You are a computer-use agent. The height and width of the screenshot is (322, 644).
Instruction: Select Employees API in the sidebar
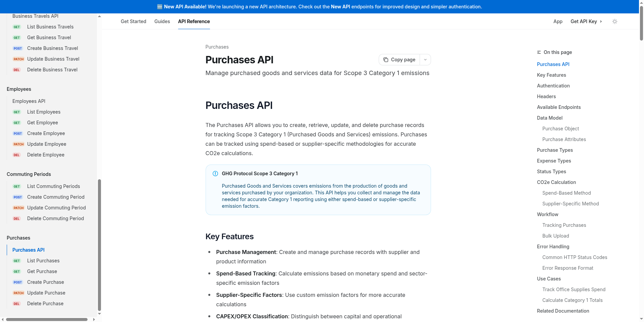(29, 101)
